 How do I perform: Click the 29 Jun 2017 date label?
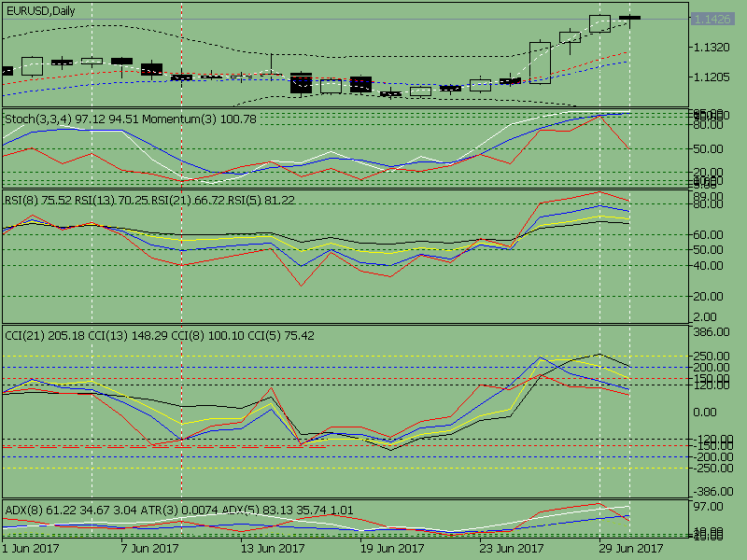[x=631, y=549]
